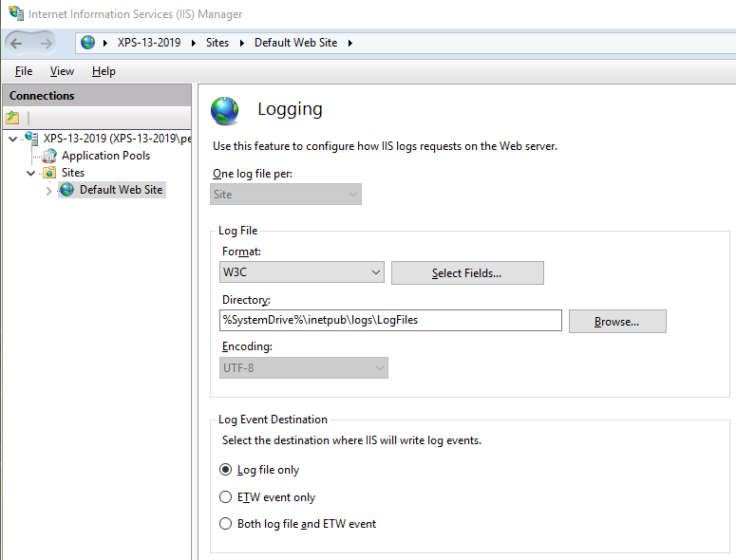Open the Help menu

(x=104, y=71)
